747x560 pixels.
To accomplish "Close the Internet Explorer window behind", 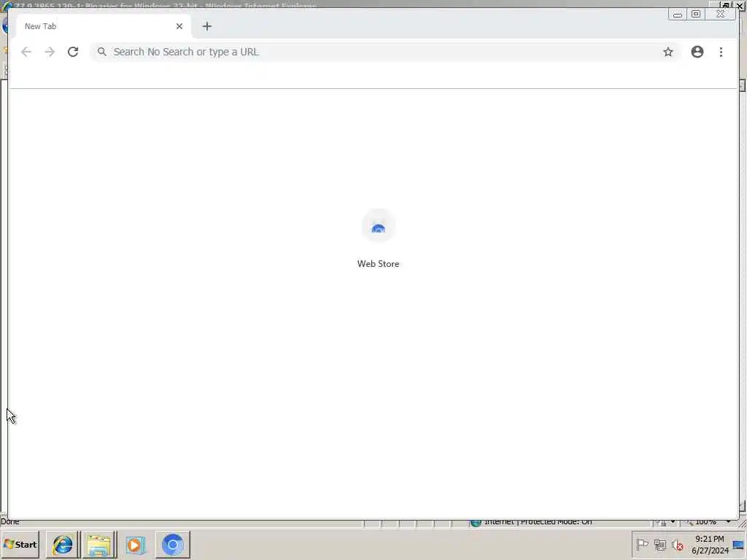I will tap(740, 6).
